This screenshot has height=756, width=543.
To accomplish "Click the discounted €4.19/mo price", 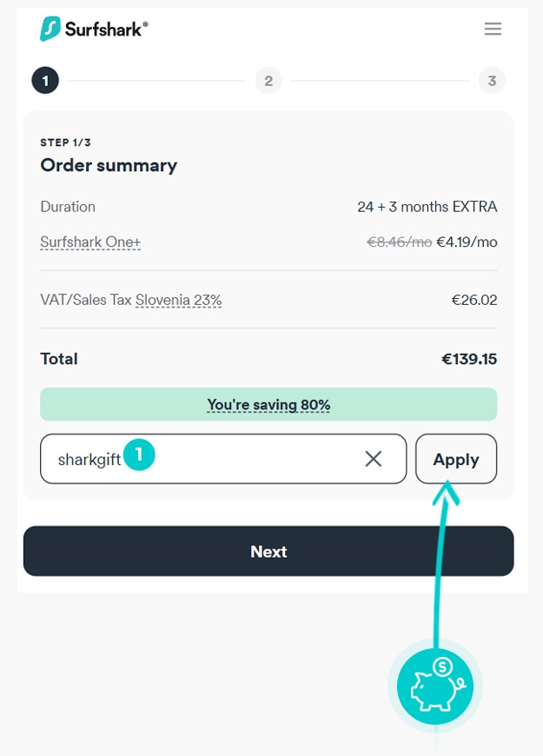I will coord(467,242).
